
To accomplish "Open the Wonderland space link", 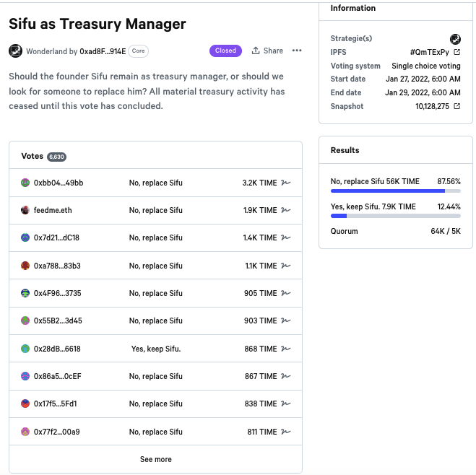I will (x=47, y=51).
